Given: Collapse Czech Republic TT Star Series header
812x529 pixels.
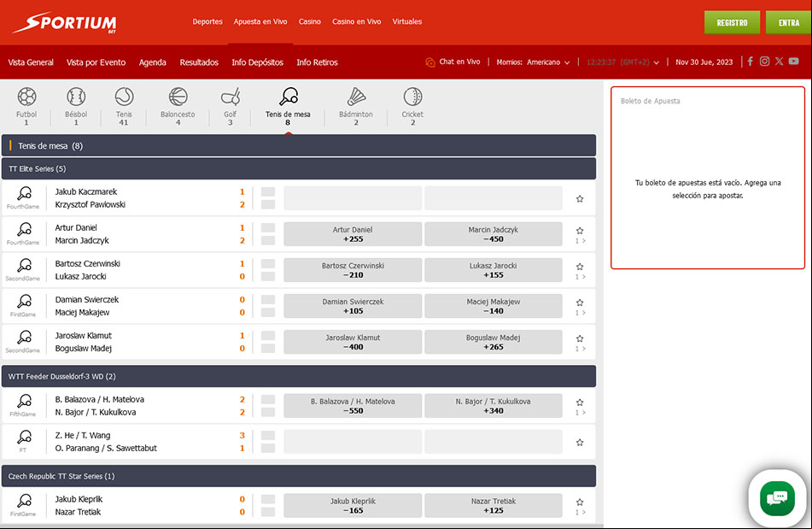Looking at the screenshot, I should pyautogui.click(x=299, y=476).
